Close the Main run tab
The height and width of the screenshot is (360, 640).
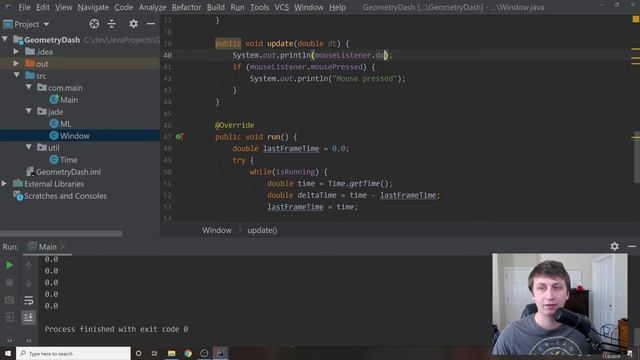pos(63,247)
